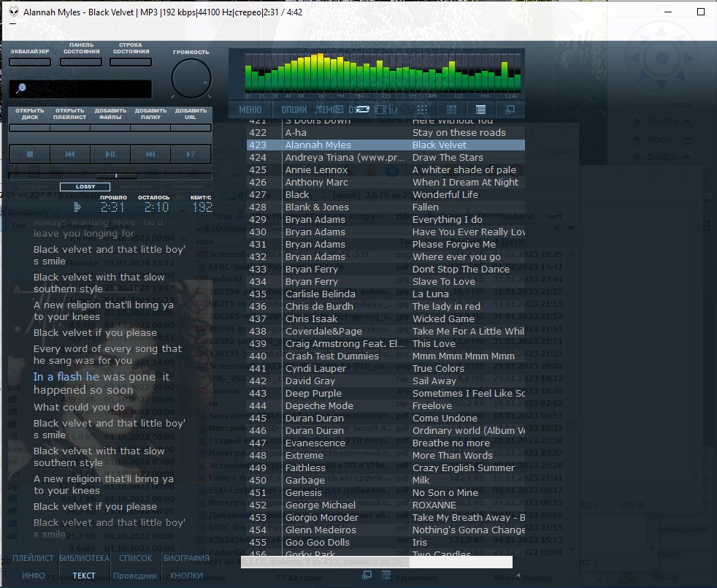Viewport: 717px width, 588px height.
Task: Skip to the previous track
Action: tap(70, 154)
